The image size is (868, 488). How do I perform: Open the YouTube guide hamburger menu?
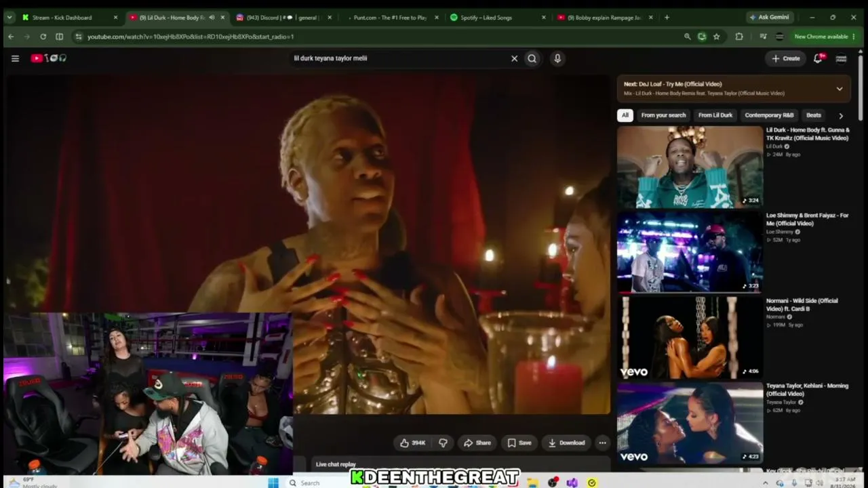click(x=15, y=58)
